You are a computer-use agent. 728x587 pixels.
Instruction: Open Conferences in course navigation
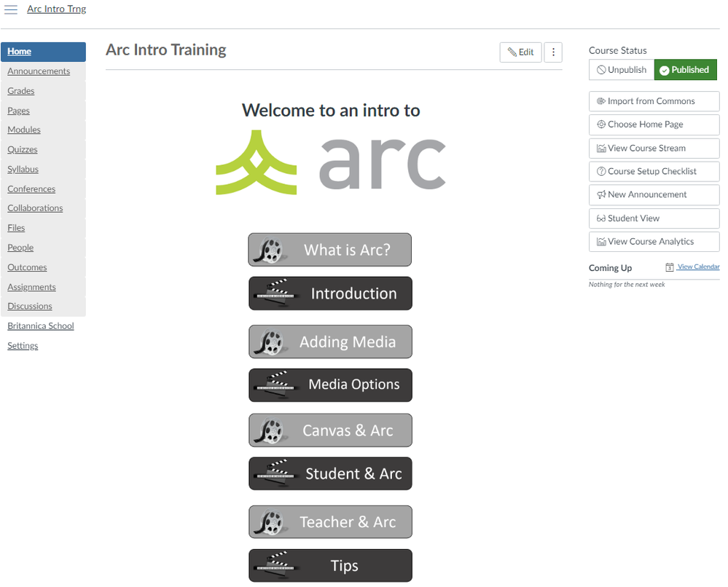tap(31, 189)
